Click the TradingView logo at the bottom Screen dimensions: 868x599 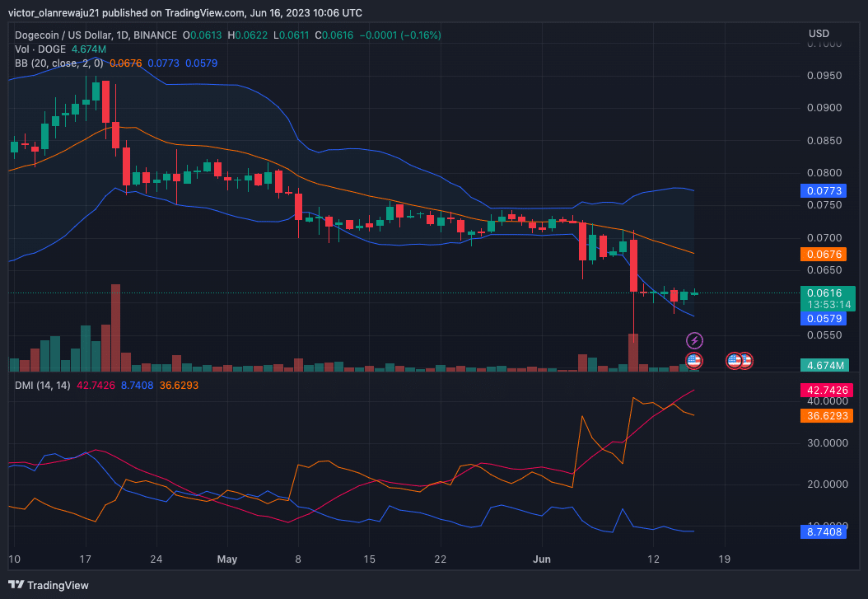pyautogui.click(x=49, y=585)
